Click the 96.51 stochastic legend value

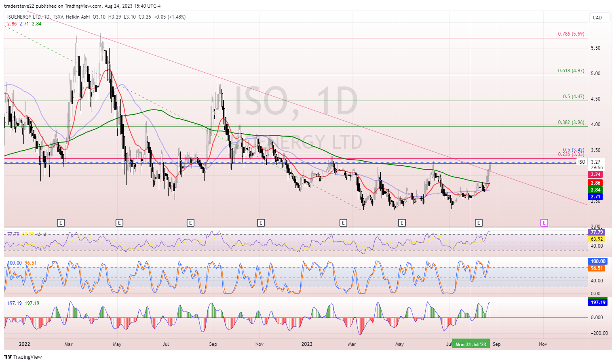click(x=31, y=263)
